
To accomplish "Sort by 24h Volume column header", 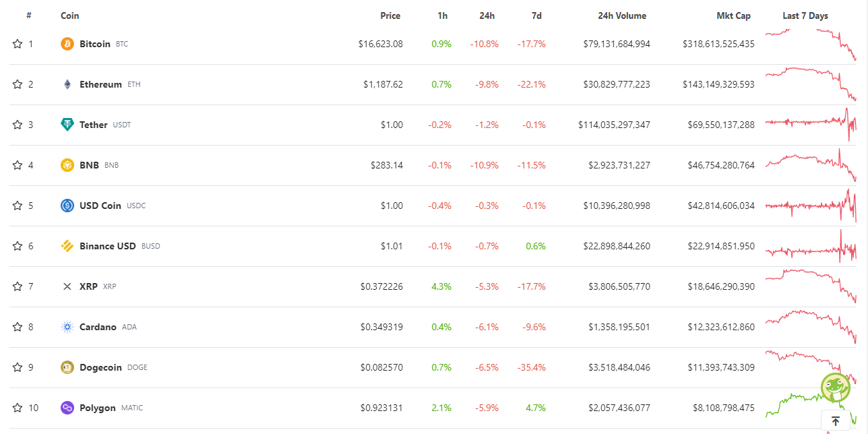I will pos(622,15).
